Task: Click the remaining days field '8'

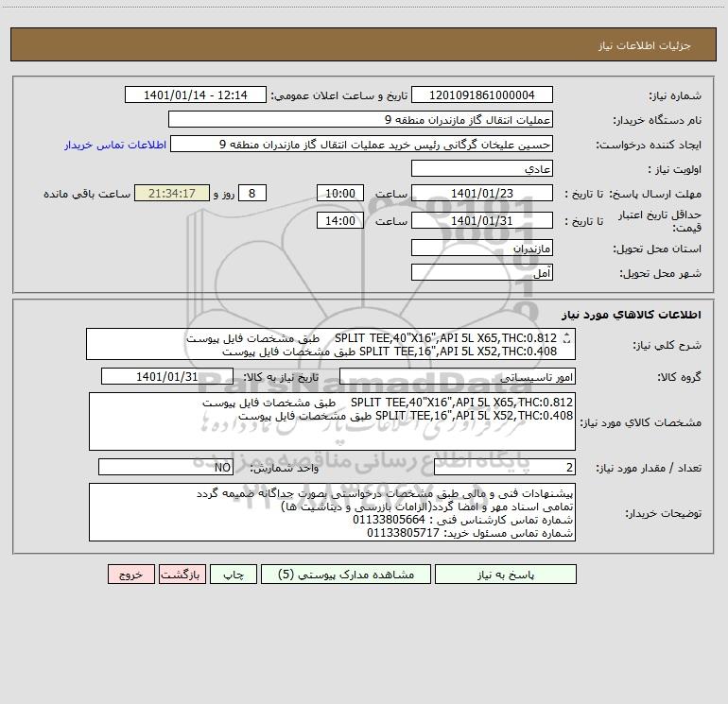Action: coord(252,193)
